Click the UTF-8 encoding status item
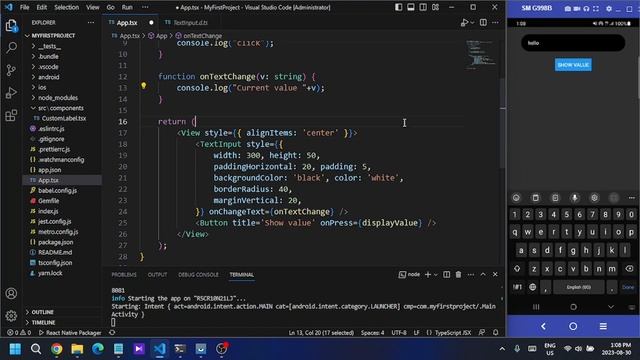 (399, 333)
